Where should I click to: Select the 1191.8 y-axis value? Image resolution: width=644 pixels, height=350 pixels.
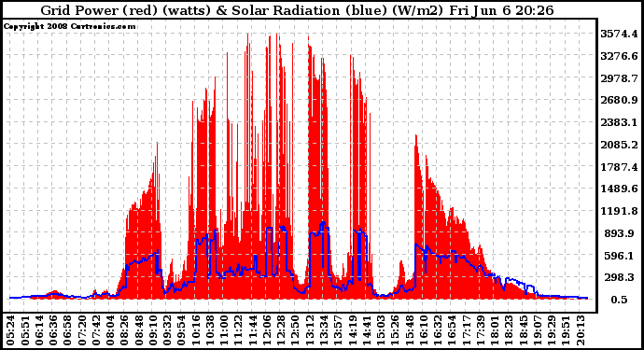[619, 211]
